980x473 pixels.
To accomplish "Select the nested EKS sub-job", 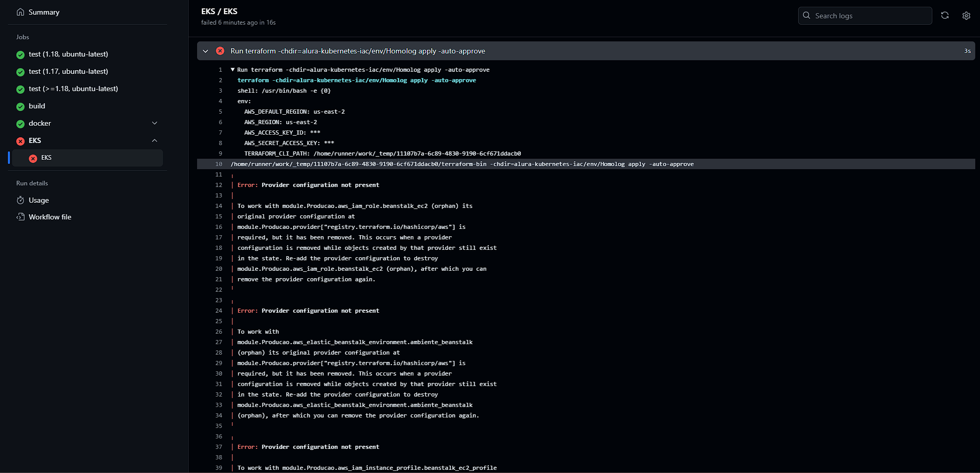I will (x=88, y=158).
